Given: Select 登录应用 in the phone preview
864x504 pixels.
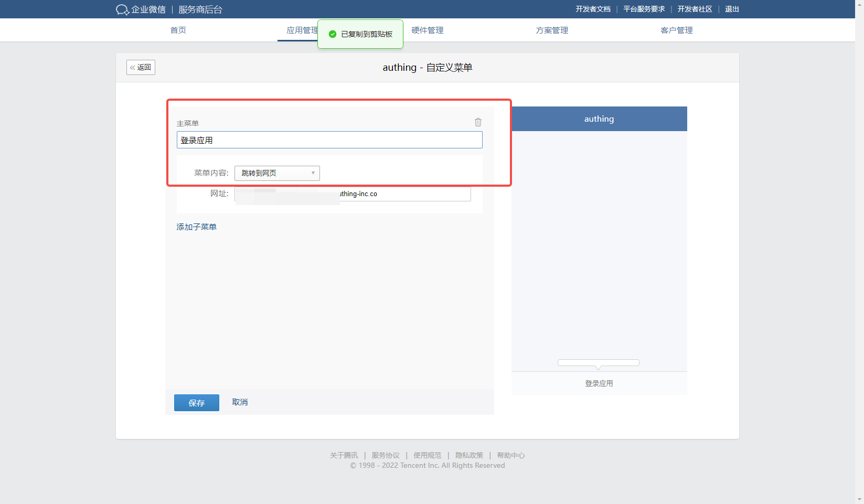Looking at the screenshot, I should (x=599, y=383).
